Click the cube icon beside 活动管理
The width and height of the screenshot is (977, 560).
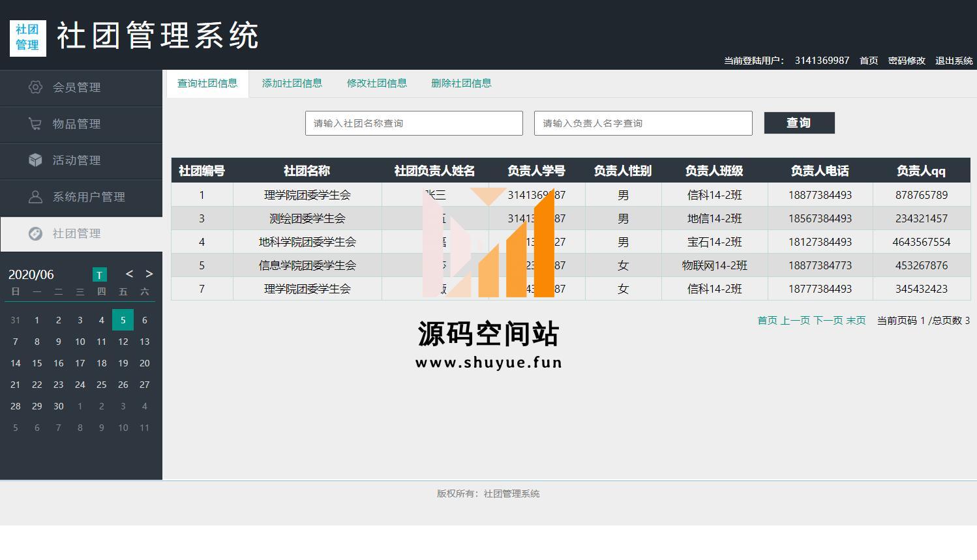coord(35,160)
